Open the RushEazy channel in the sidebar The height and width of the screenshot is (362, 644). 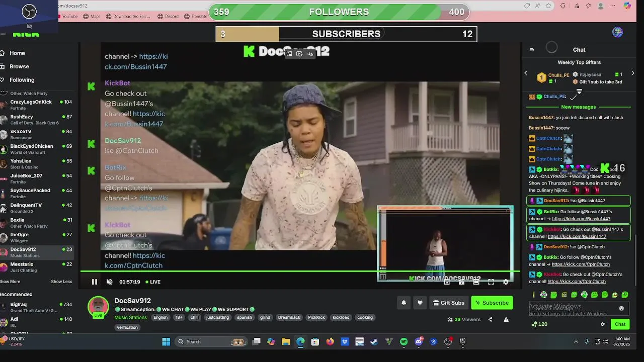(x=38, y=120)
